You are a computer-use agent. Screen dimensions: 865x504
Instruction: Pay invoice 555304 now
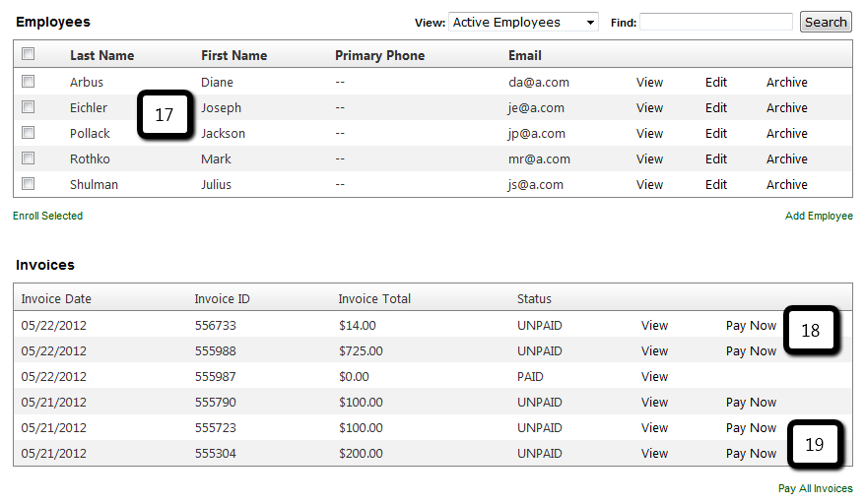[x=751, y=454]
